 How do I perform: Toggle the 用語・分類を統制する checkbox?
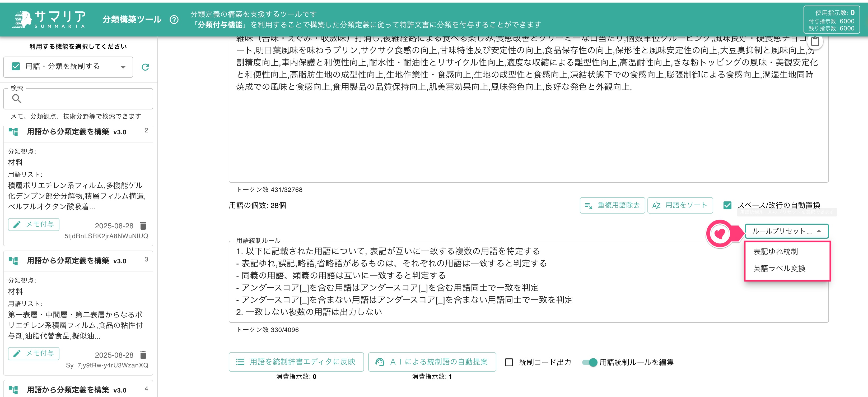coord(16,66)
